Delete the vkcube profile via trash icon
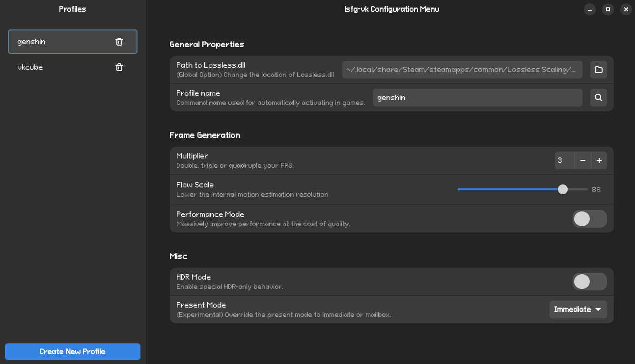 [x=119, y=67]
